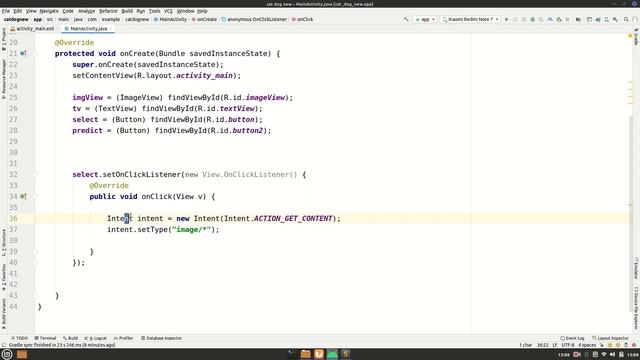Open the Database Inspector tool window
This screenshot has height=360, width=640.
coord(162,338)
